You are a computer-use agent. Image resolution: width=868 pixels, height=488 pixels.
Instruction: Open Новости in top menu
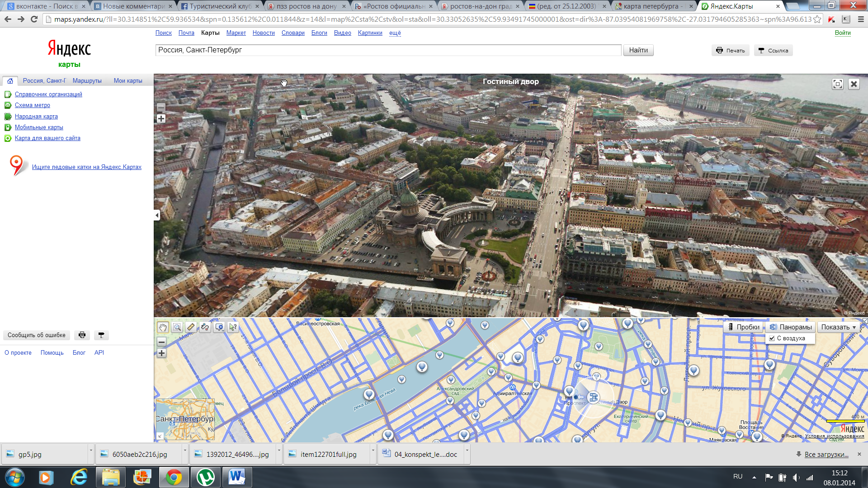pos(264,33)
